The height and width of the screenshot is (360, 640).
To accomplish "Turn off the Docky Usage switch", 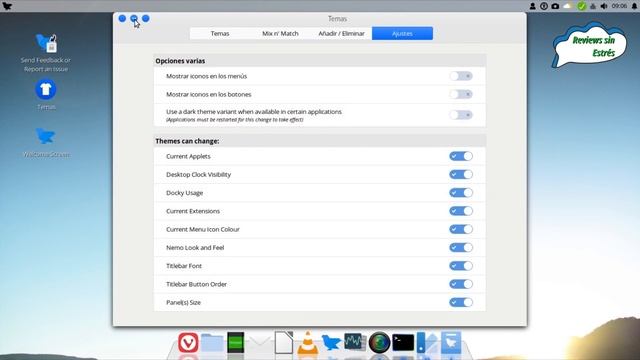I will click(x=461, y=193).
